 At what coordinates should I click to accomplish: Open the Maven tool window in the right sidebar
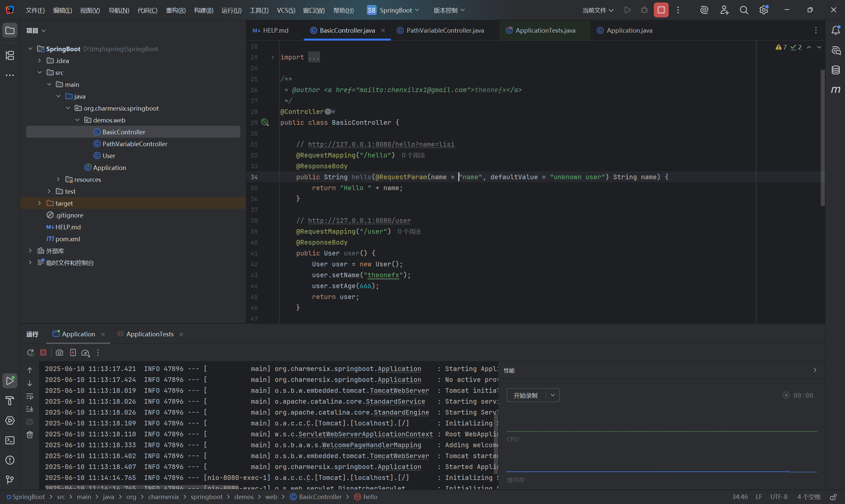pyautogui.click(x=835, y=90)
